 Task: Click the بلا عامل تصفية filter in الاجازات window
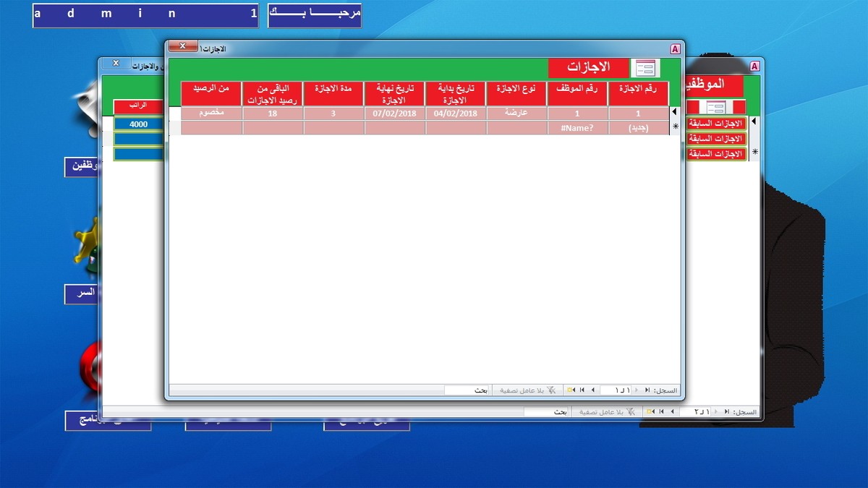pyautogui.click(x=524, y=390)
